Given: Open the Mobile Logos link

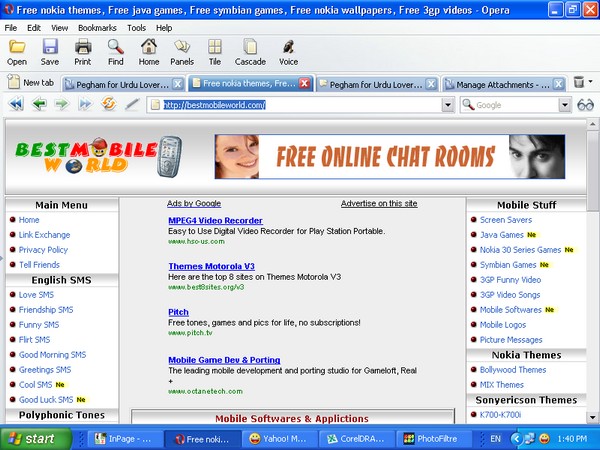Looking at the screenshot, I should coord(503,324).
